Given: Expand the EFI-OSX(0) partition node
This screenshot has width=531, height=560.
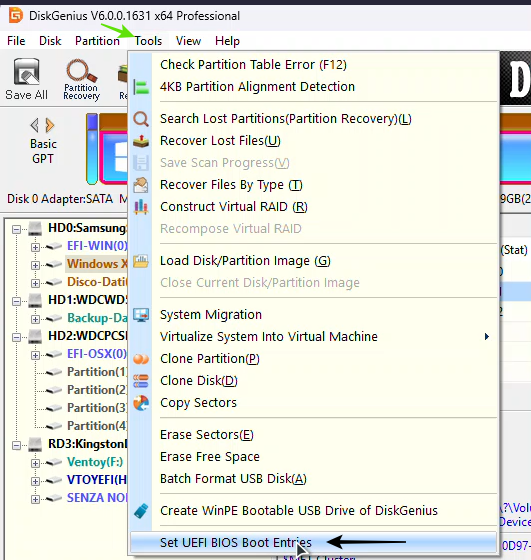Looking at the screenshot, I should [x=35, y=355].
